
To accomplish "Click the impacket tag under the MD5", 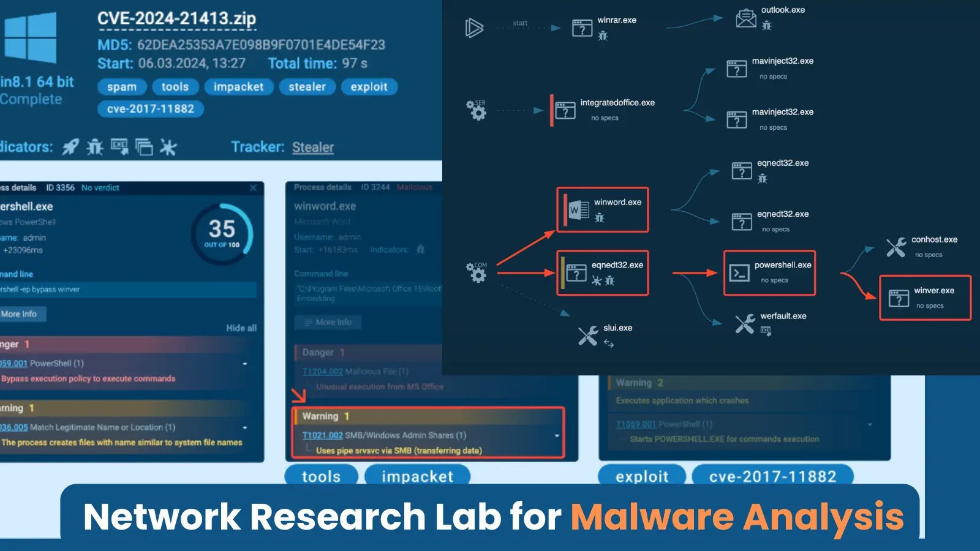I will click(x=238, y=87).
